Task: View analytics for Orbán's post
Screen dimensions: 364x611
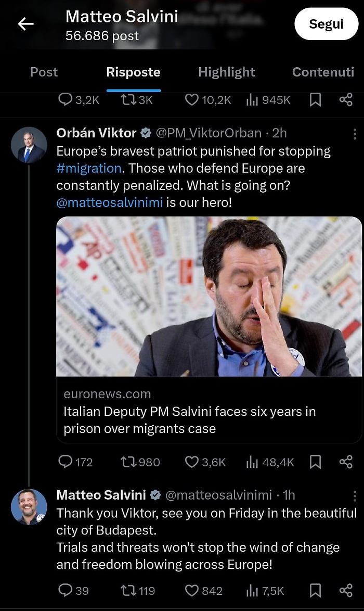Action: 253,462
